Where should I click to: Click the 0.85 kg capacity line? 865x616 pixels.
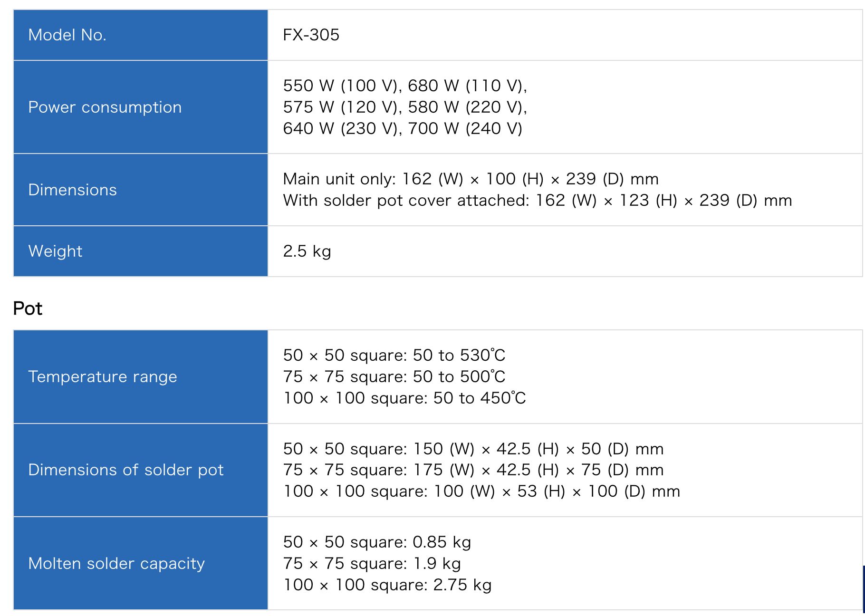point(377,542)
